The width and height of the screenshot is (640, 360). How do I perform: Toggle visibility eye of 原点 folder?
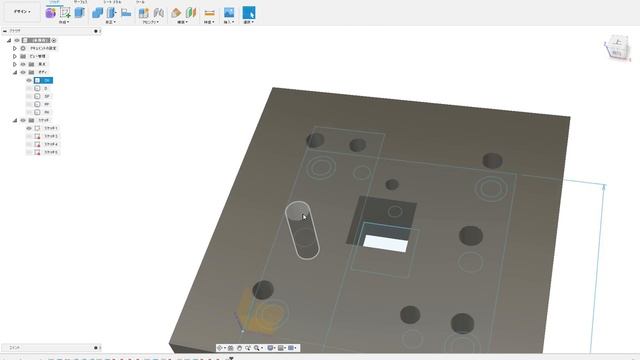tap(23, 64)
